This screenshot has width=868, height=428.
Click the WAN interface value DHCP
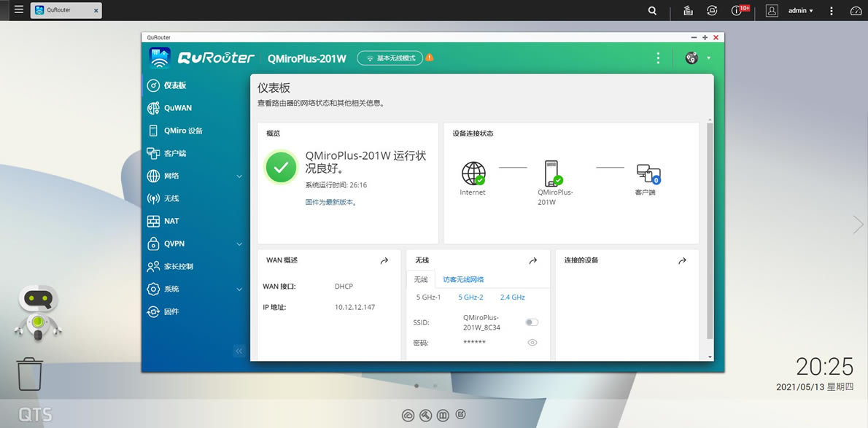(344, 287)
